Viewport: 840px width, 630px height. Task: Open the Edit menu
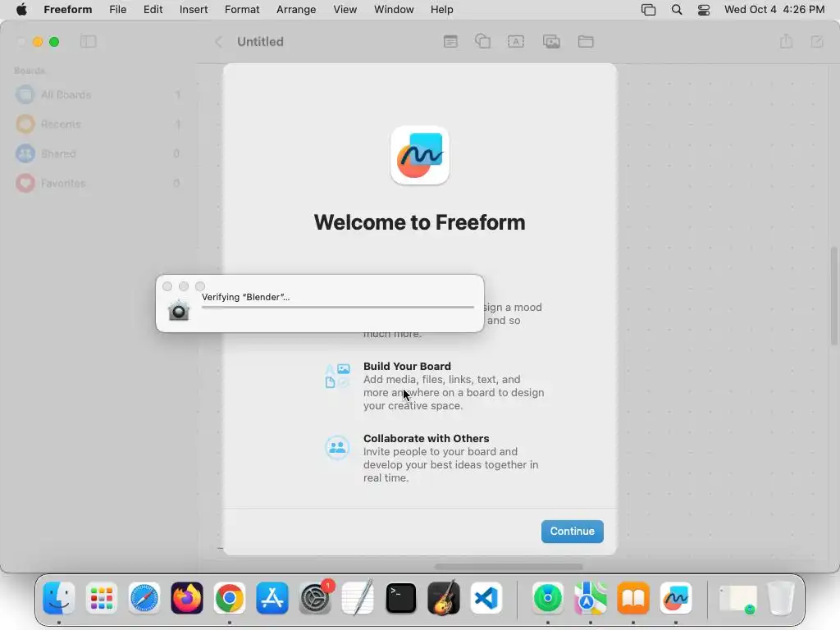point(153,10)
